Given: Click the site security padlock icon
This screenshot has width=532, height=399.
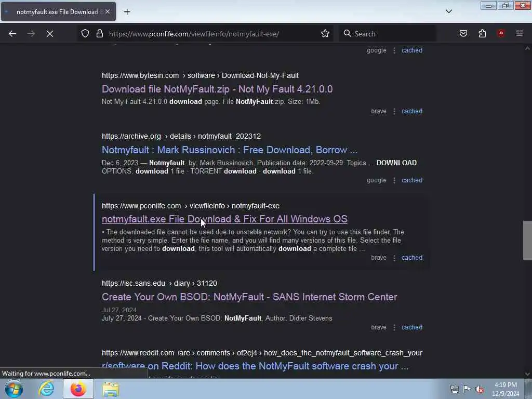Looking at the screenshot, I should click(x=99, y=34).
